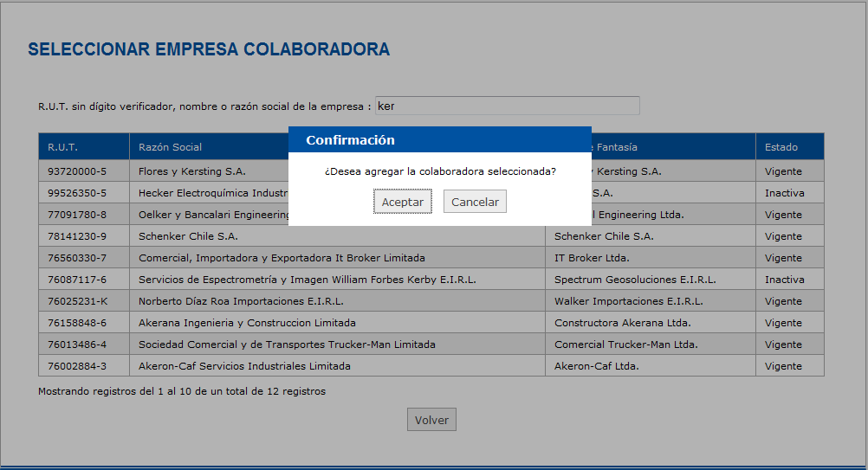868x470 pixels.
Task: Click the Estado column header
Action: [x=781, y=147]
